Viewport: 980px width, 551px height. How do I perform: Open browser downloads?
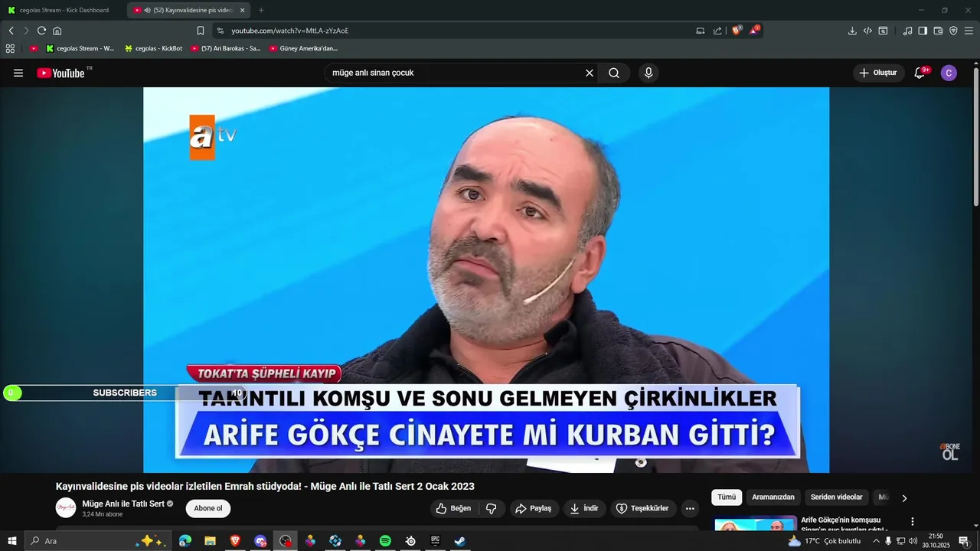pyautogui.click(x=852, y=31)
